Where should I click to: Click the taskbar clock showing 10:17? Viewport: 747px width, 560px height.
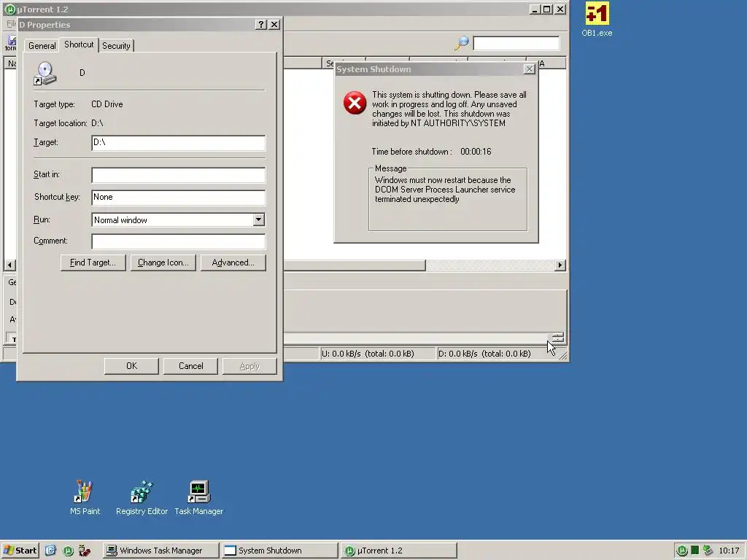(x=729, y=551)
